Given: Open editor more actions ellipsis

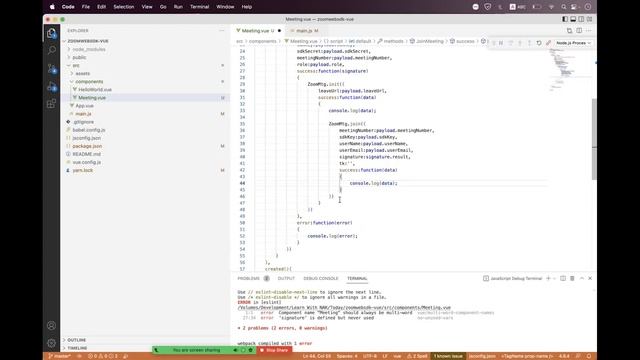Looking at the screenshot, I should point(589,31).
